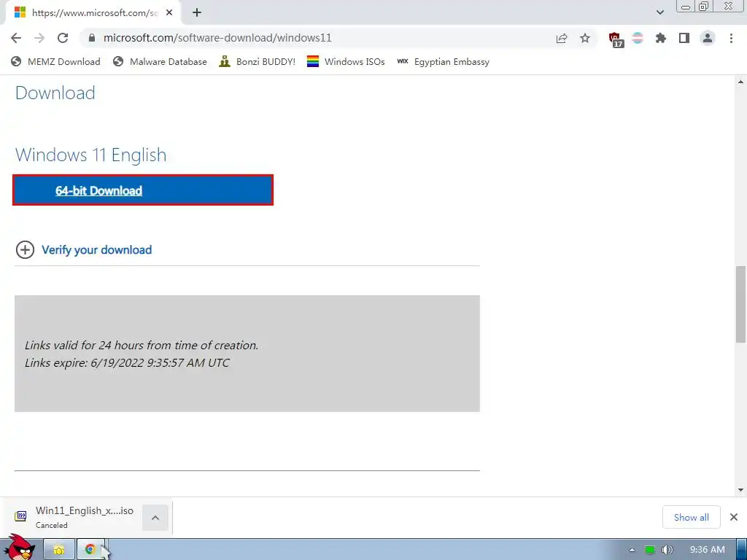Open the volume speaker icon
The width and height of the screenshot is (747, 560).
click(667, 550)
